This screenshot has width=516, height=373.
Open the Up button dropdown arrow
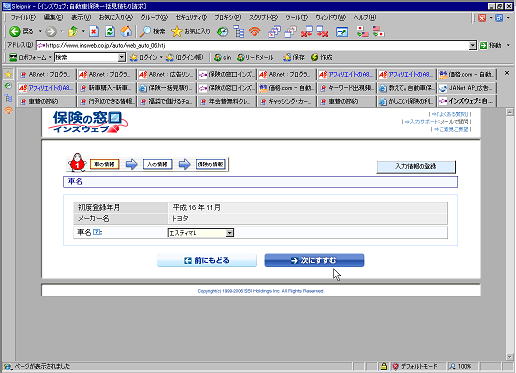tap(83, 32)
